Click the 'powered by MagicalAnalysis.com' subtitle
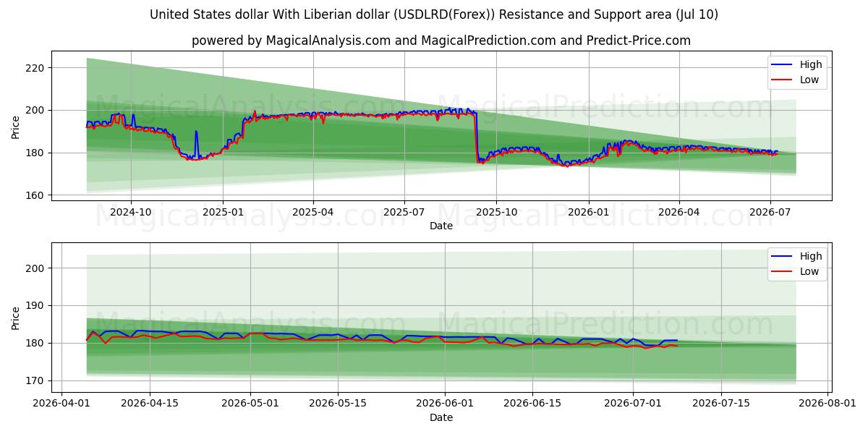Viewport: 868px width, 434px height. pos(441,41)
